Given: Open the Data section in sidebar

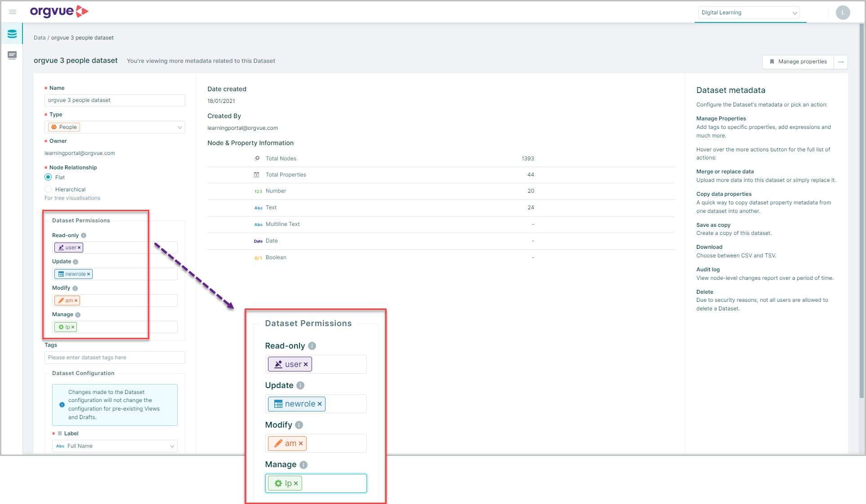Looking at the screenshot, I should pos(12,34).
